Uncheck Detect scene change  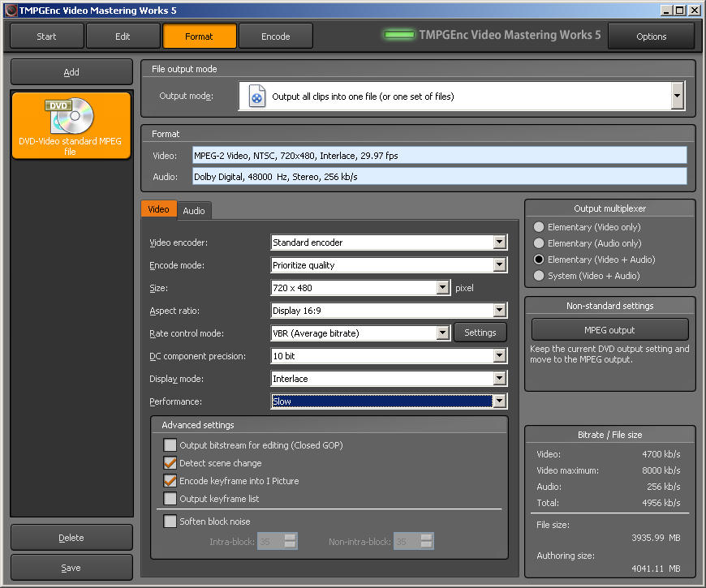tap(170, 463)
